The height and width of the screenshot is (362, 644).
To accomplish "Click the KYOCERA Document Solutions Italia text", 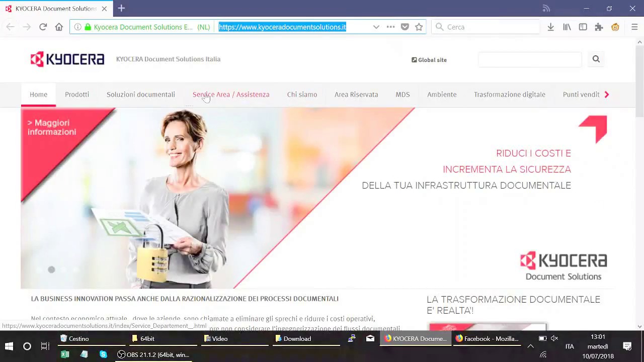I will [x=168, y=59].
